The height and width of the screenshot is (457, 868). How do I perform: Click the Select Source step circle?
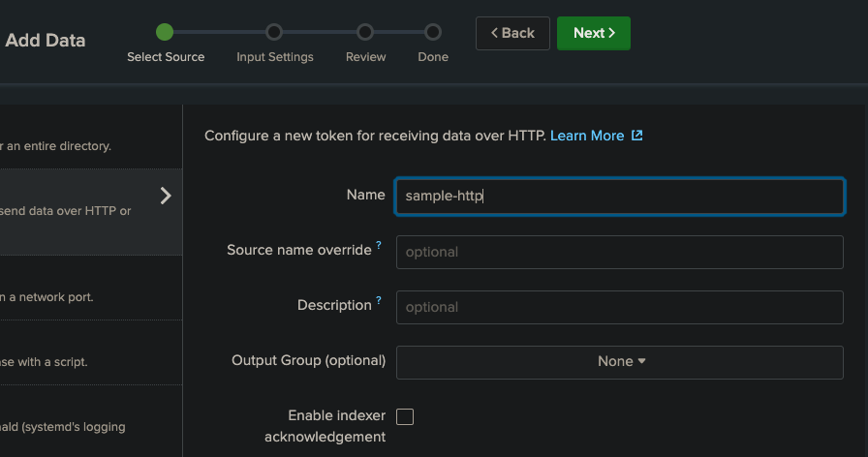[x=165, y=32]
